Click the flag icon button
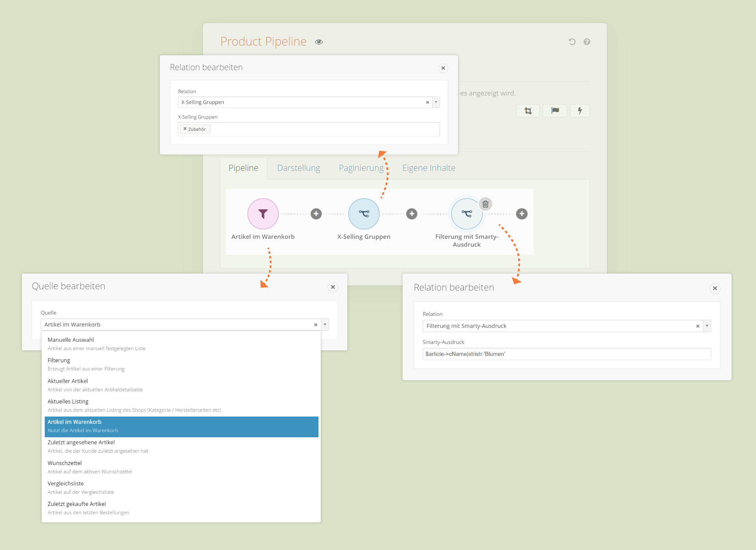This screenshot has width=756, height=550. (x=555, y=111)
